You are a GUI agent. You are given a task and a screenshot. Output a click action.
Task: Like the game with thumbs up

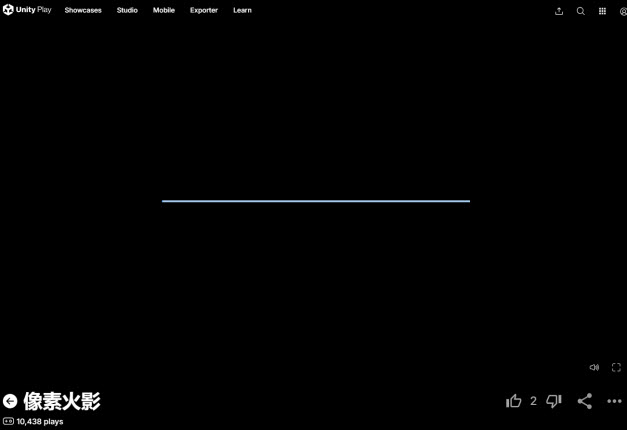click(x=514, y=401)
